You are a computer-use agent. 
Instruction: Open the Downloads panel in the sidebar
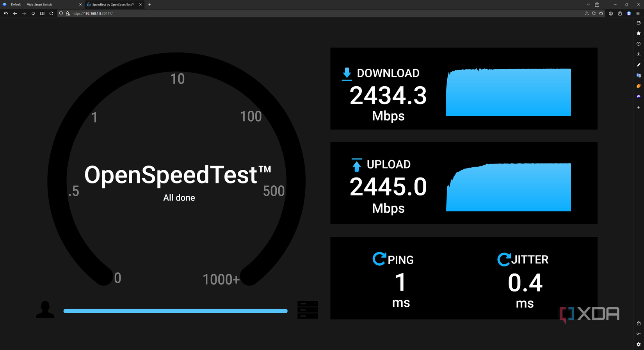(639, 54)
